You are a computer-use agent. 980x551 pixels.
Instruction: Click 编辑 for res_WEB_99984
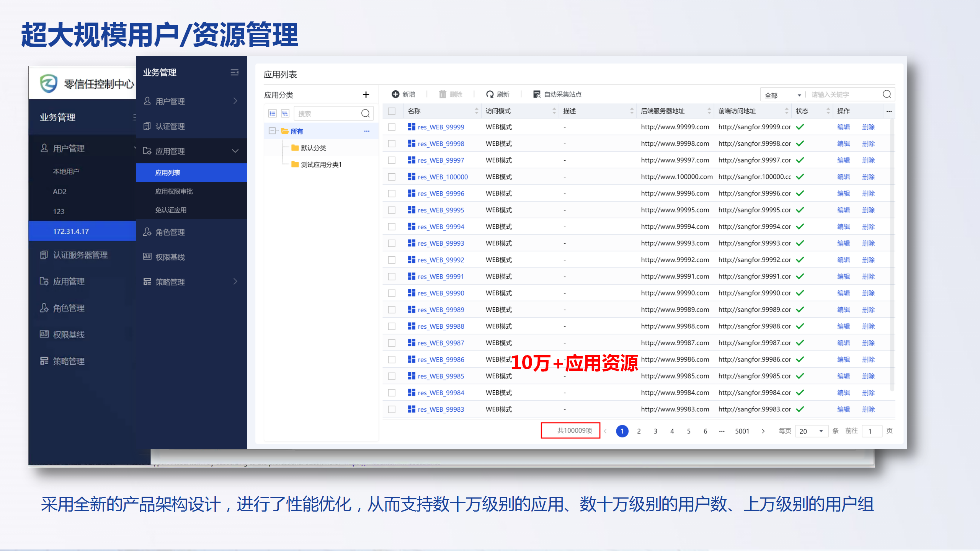click(843, 393)
